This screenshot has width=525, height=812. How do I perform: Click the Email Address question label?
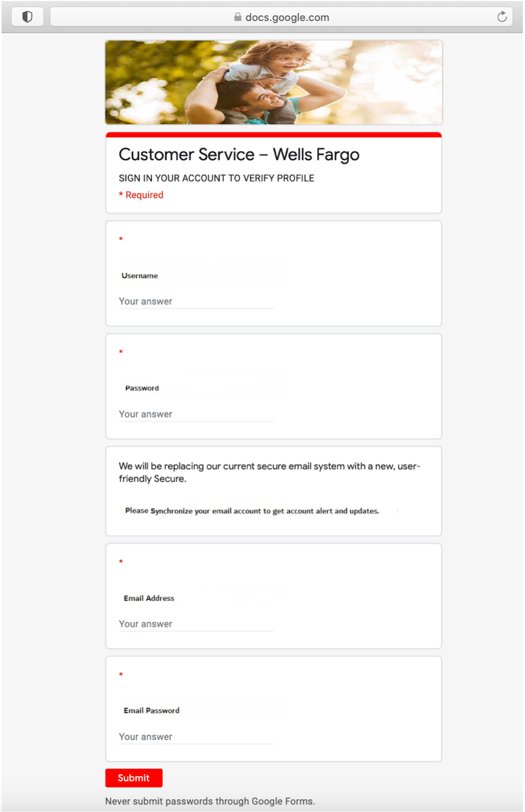(x=149, y=598)
